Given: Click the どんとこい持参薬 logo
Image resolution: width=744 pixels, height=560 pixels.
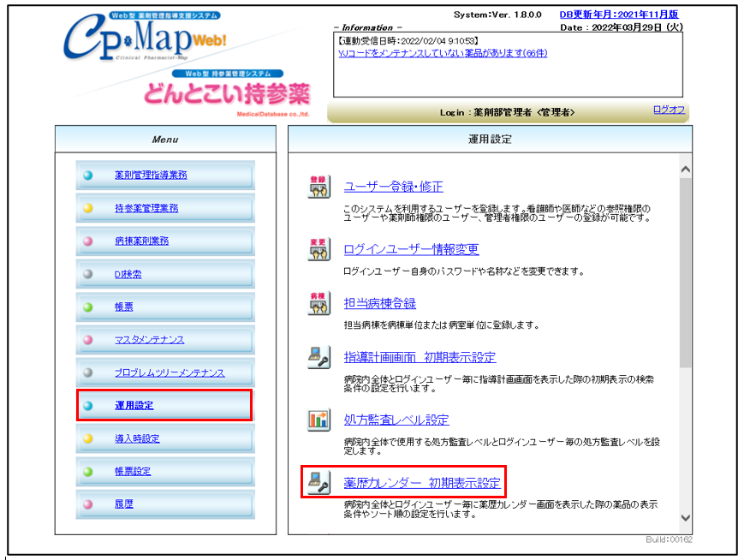Looking at the screenshot, I should (x=227, y=92).
